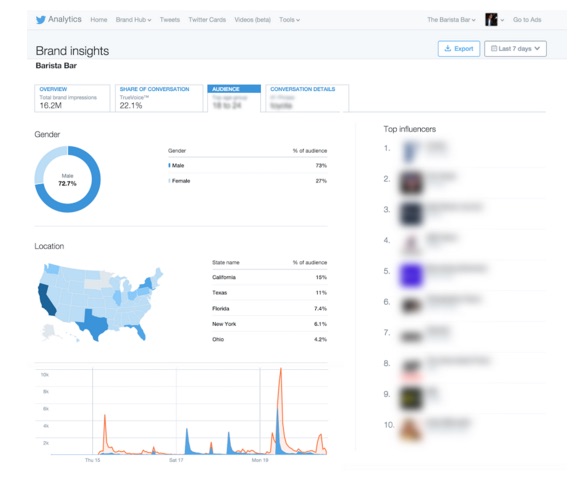Screen dimensions: 584x488
Task: Open top influencer number 1 avatar
Action: coord(411,152)
